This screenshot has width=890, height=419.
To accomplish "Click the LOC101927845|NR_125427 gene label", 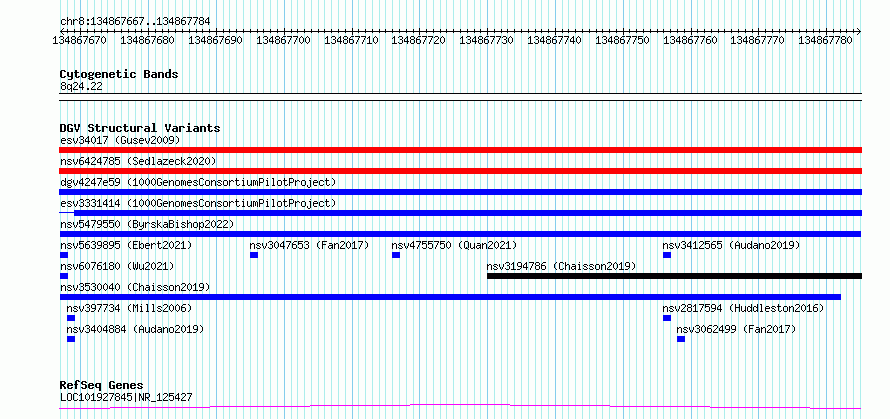I will pos(126,397).
